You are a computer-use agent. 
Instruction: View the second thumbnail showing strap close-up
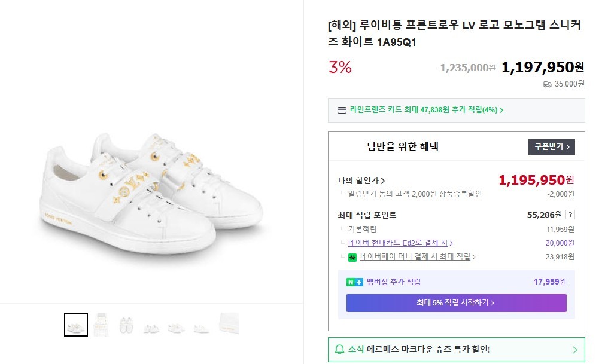coord(101,325)
